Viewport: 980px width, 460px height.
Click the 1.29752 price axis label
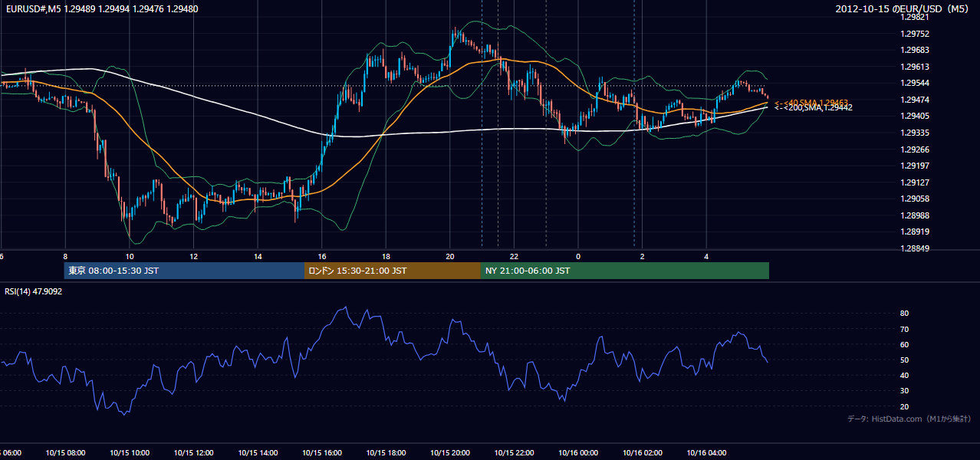916,34
